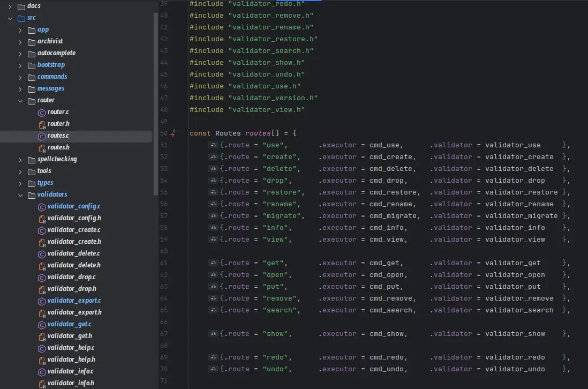Click the validator_help.c file icon
This screenshot has width=588, height=389.
coord(42,348)
